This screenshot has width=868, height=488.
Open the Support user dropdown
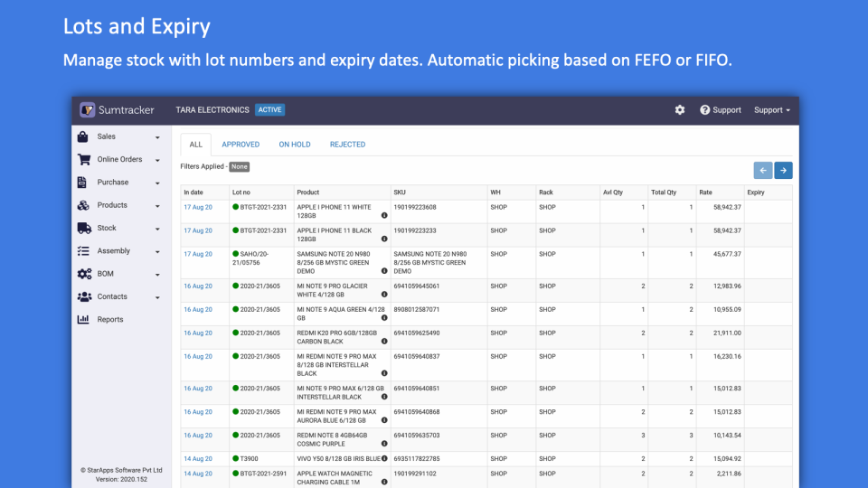point(771,110)
